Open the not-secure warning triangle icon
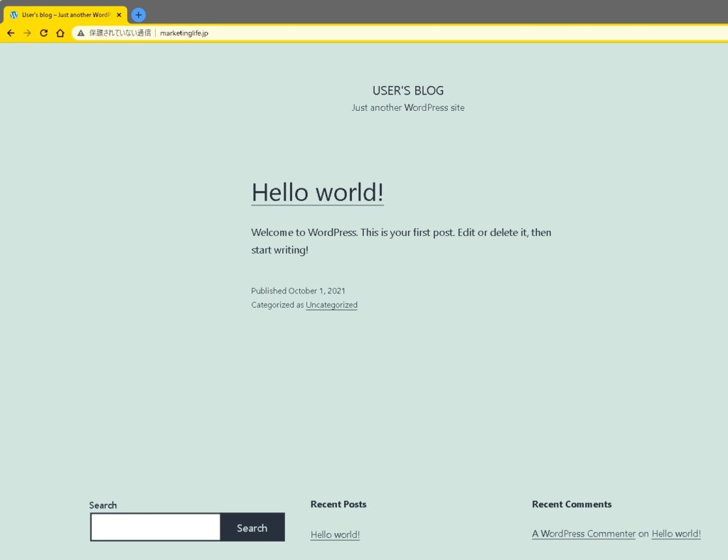Screen dimensions: 728x560 click(81, 33)
